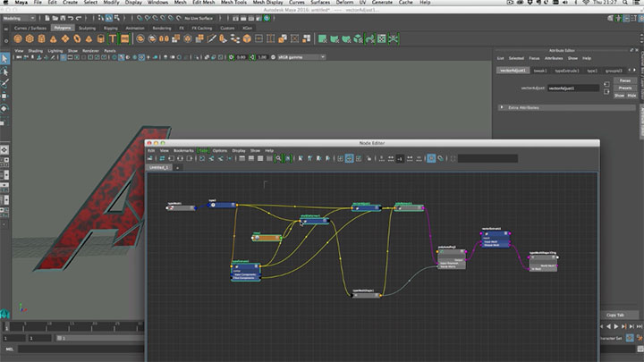Toggle the highlighted blue icon in Node Editor toolbar
The width and height of the screenshot is (644, 362).
tap(349, 158)
